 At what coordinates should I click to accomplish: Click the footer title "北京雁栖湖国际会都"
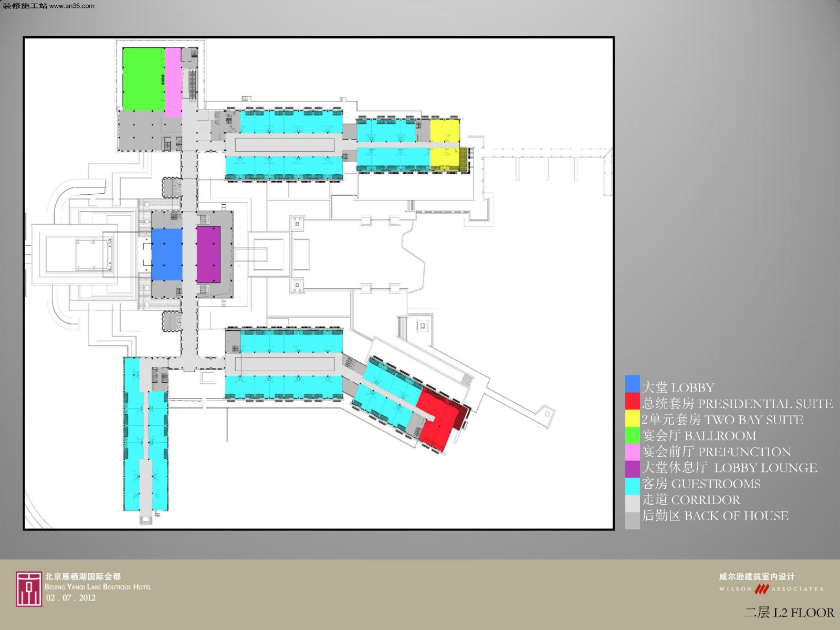[x=83, y=576]
